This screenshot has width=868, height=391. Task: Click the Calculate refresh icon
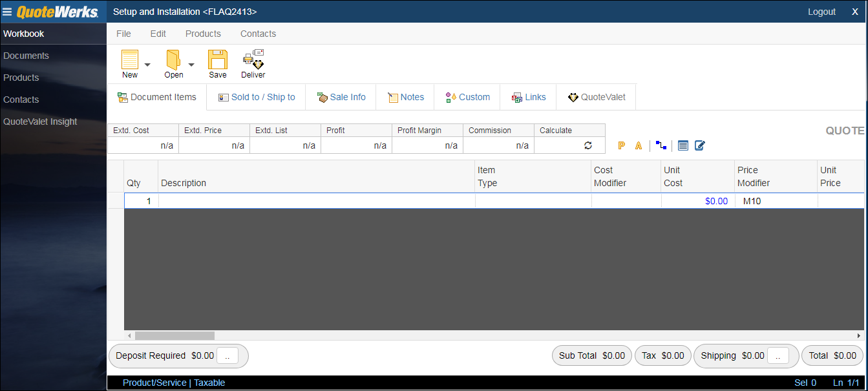(588, 145)
